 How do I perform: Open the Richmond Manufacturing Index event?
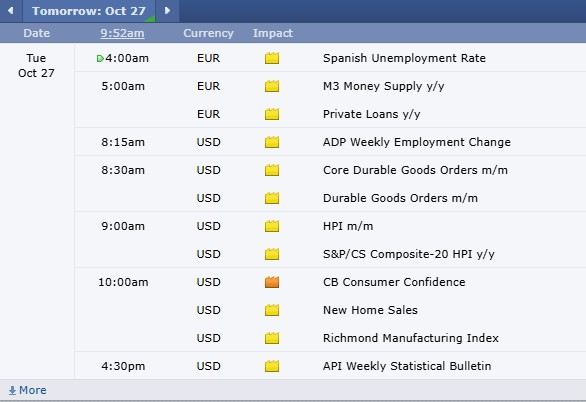pos(411,338)
